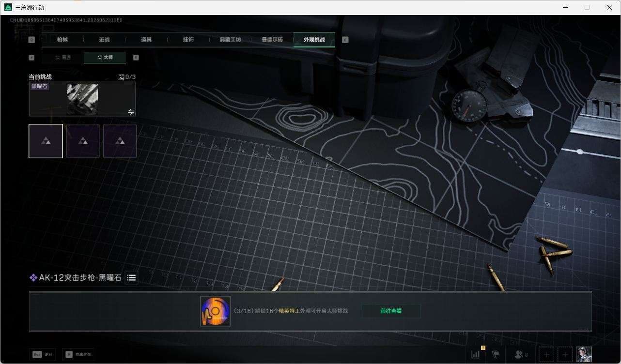Minimize the 三角洲行动 window

pos(565,7)
